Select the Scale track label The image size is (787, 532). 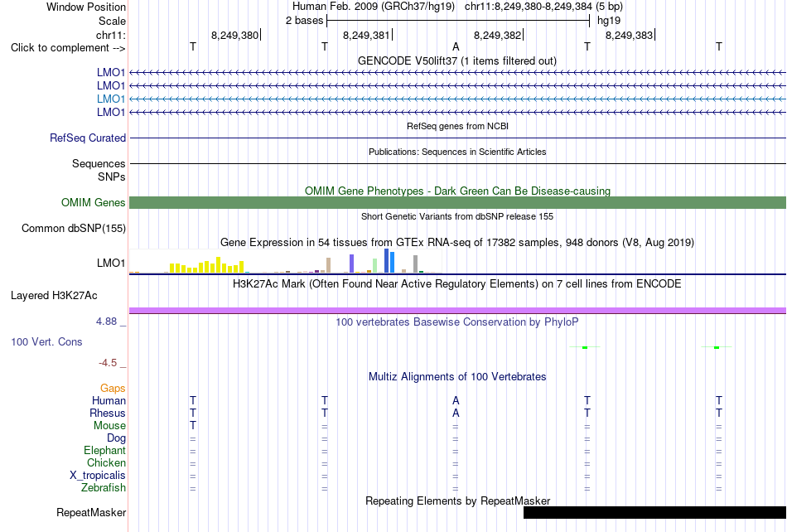(x=112, y=21)
